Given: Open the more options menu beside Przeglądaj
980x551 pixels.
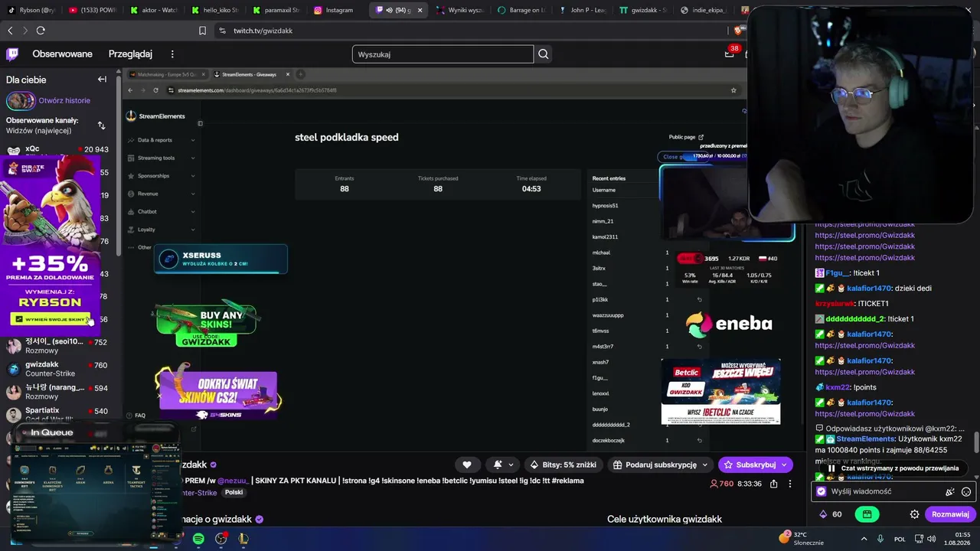Looking at the screenshot, I should click(172, 54).
